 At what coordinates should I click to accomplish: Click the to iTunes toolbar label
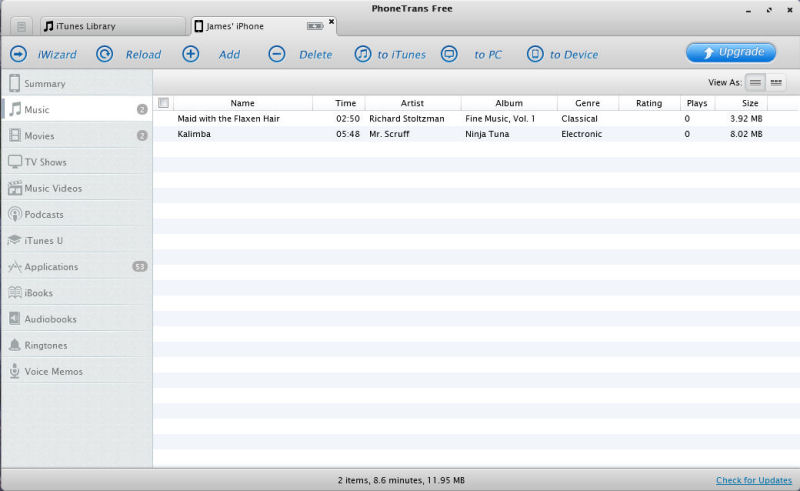(402, 54)
